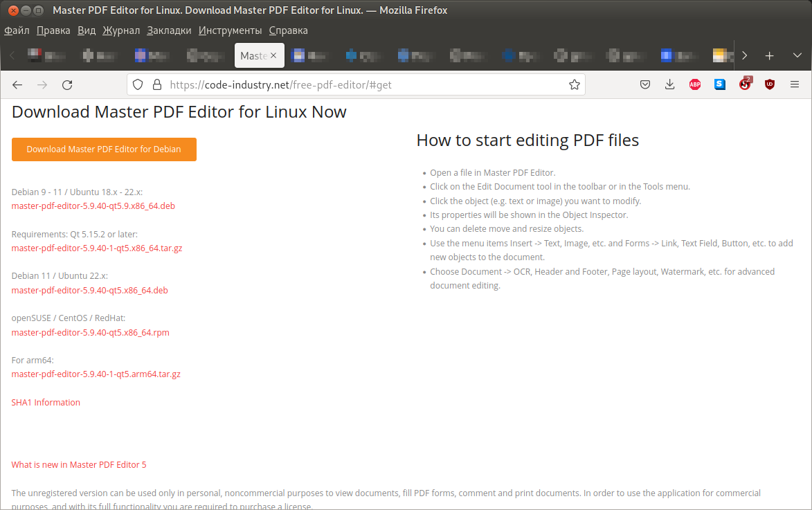This screenshot has height=510, width=812.
Task: Expand the list all tabs dropdown
Action: pyautogui.click(x=797, y=55)
